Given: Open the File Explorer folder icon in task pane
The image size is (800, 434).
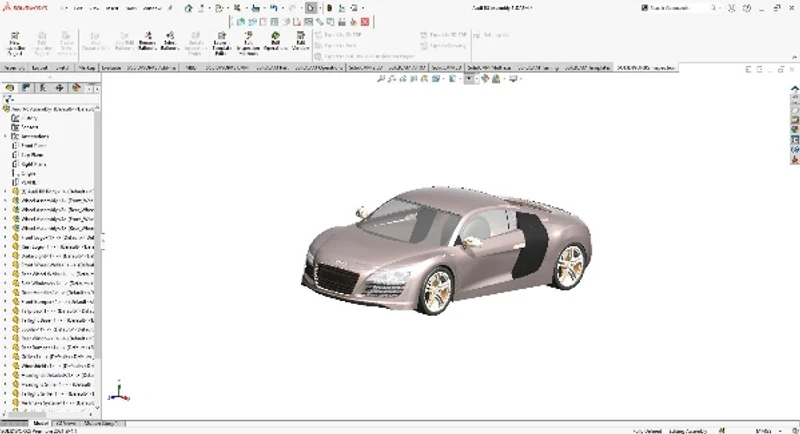Looking at the screenshot, I should click(795, 119).
